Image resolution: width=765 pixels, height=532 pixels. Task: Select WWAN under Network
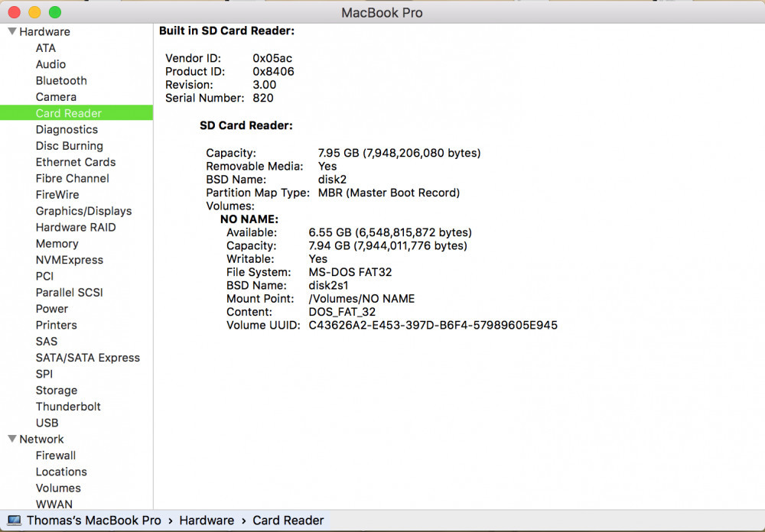54,504
